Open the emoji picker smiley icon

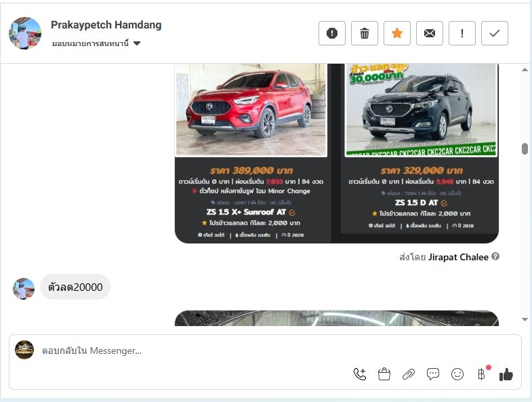[457, 374]
